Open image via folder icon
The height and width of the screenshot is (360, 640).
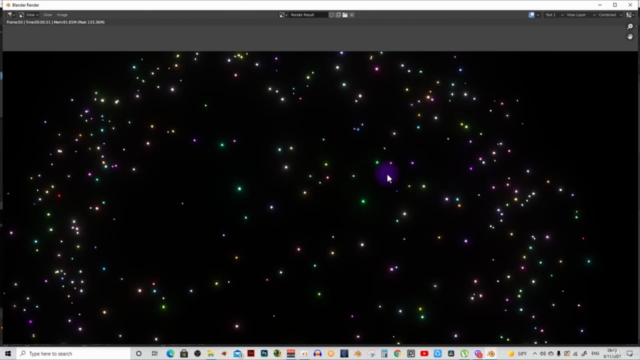[x=345, y=15]
